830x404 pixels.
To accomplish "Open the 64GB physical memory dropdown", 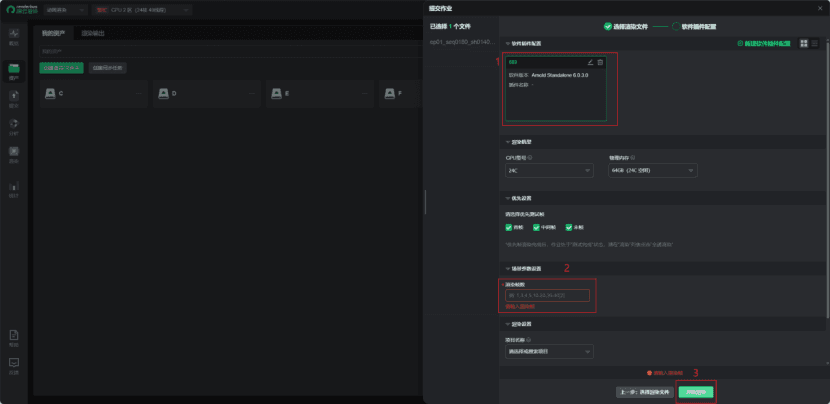I will click(653, 170).
